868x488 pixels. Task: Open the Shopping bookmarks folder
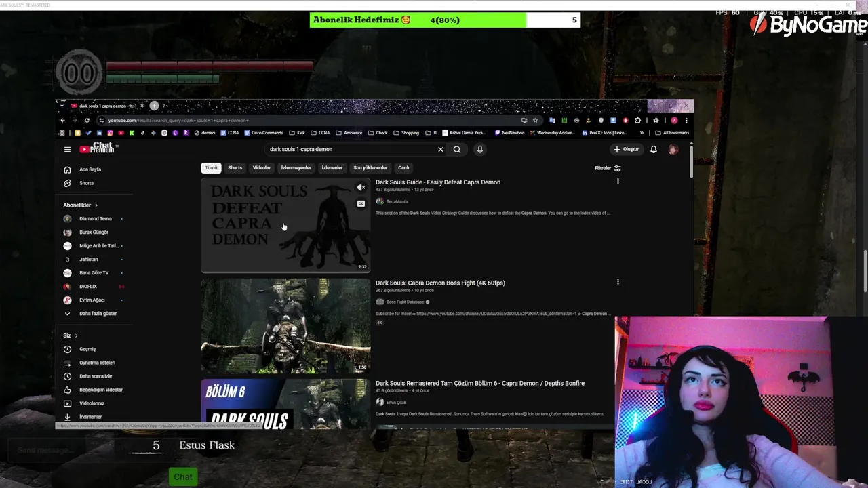(x=406, y=133)
